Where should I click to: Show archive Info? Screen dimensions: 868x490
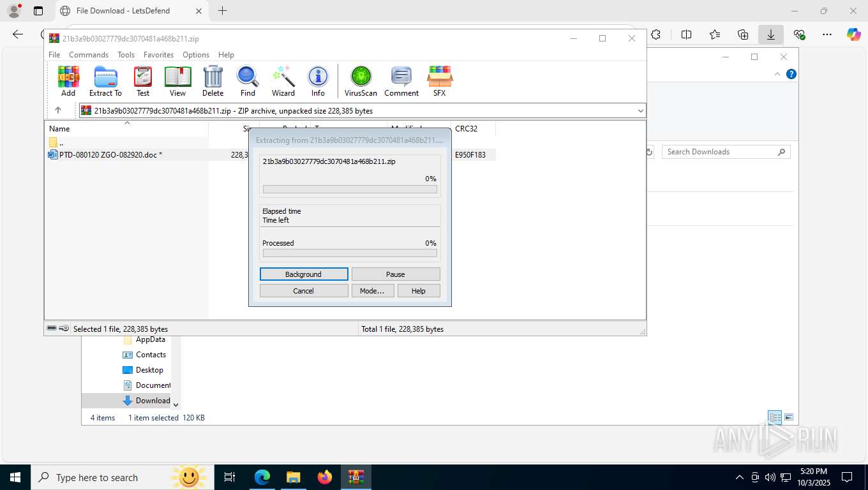point(318,81)
